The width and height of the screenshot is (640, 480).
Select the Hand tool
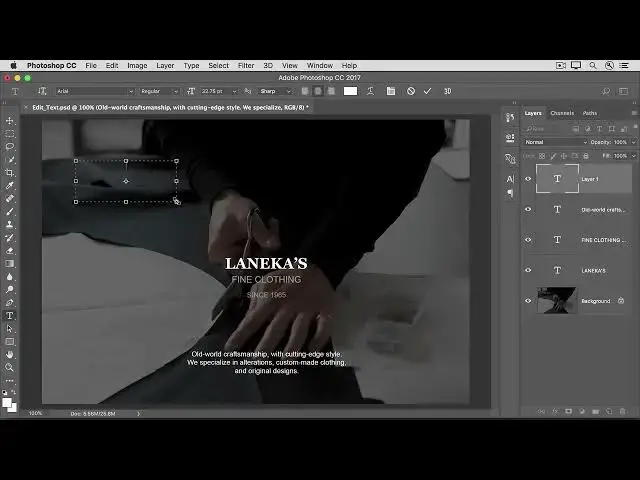click(x=10, y=354)
